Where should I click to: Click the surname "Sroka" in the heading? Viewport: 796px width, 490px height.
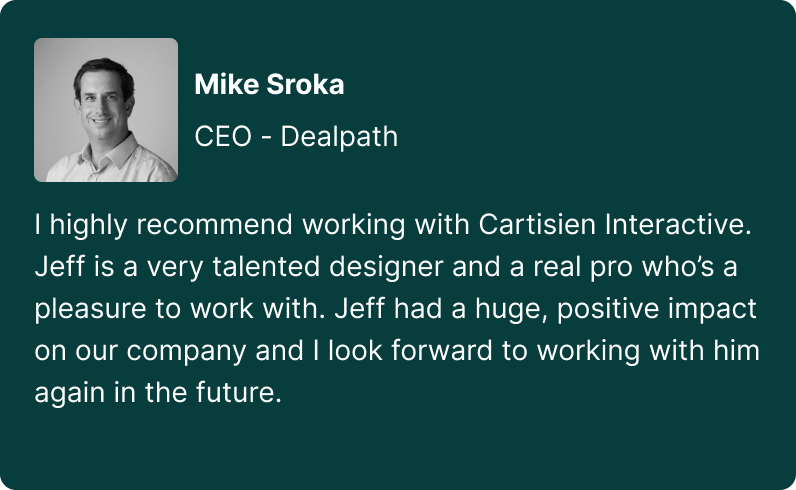pos(305,84)
